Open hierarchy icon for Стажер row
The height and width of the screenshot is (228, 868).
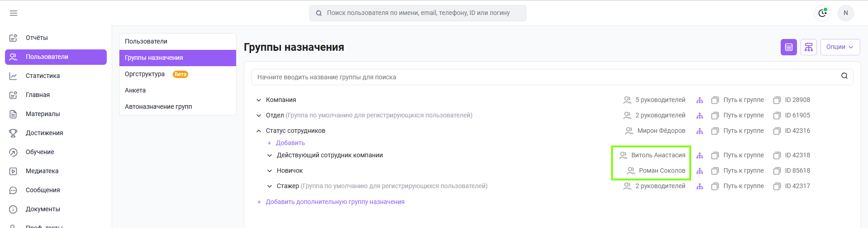(x=700, y=186)
